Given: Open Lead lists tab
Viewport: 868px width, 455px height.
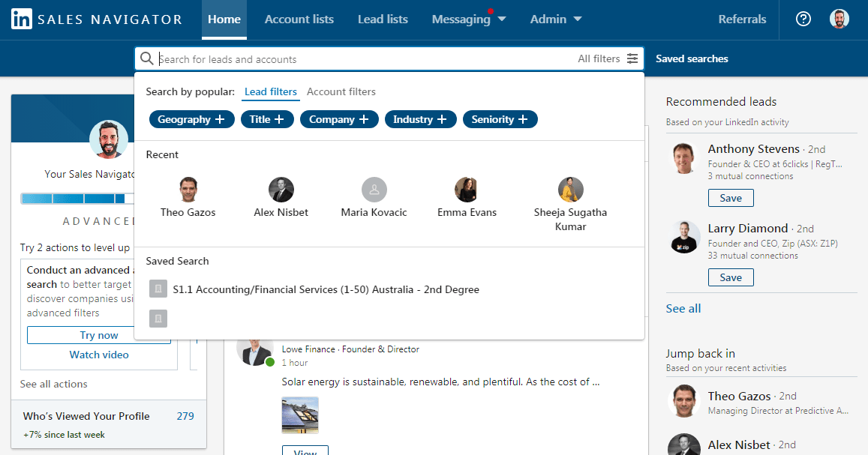Looking at the screenshot, I should 383,19.
